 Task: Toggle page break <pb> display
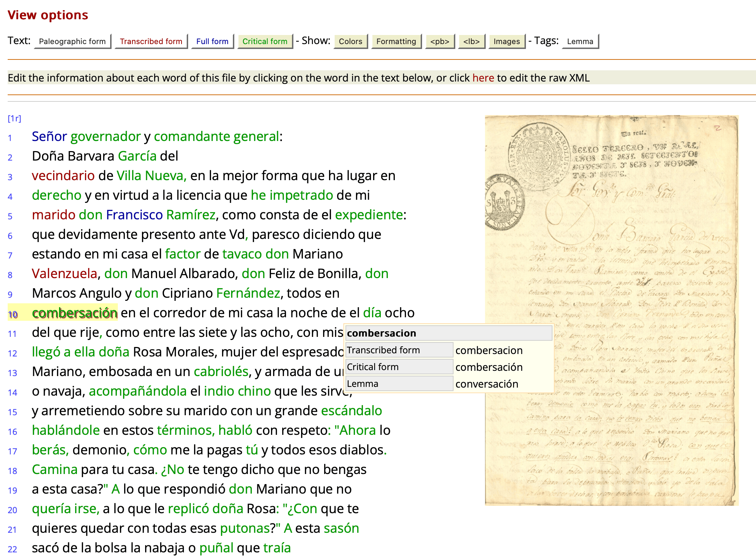point(440,41)
